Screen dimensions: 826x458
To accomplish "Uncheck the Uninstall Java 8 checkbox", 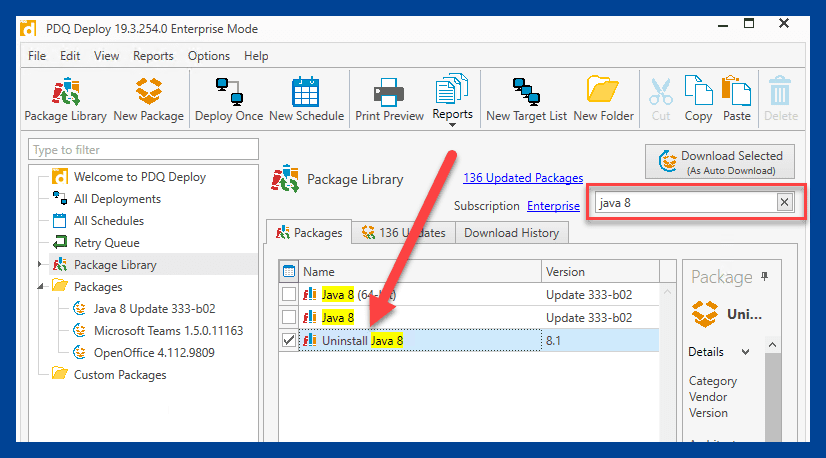I will [289, 340].
